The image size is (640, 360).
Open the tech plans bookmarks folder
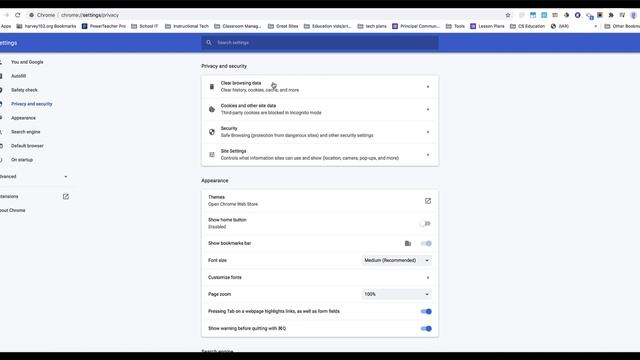click(x=372, y=26)
